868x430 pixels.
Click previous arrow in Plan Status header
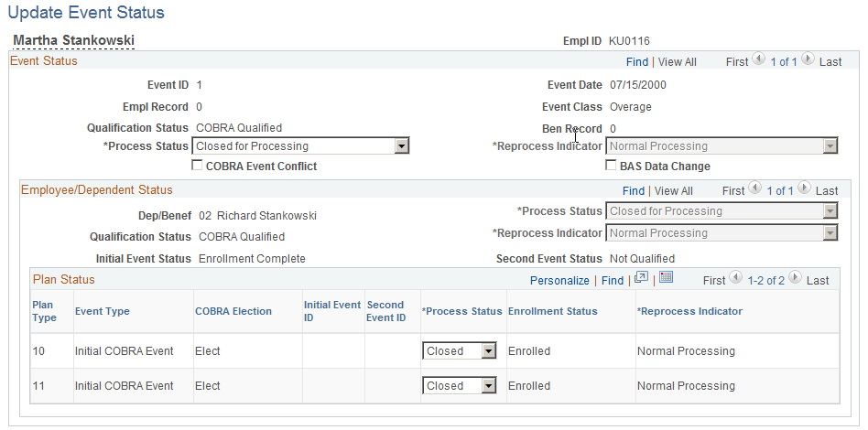[x=736, y=276]
